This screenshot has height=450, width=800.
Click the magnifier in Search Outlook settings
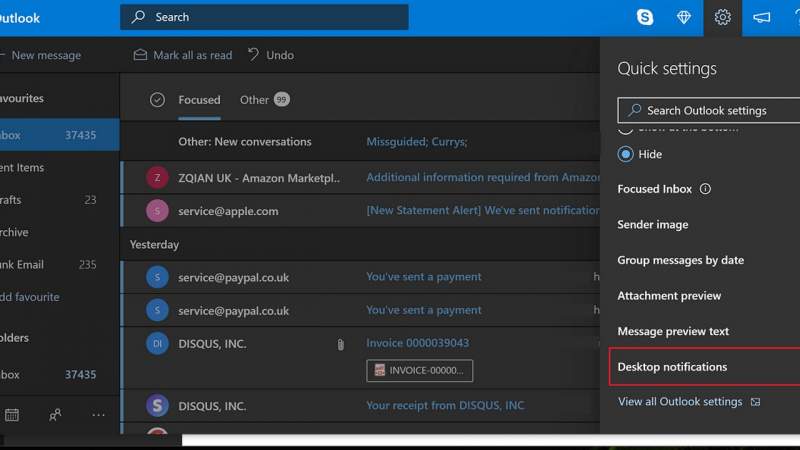pos(635,110)
